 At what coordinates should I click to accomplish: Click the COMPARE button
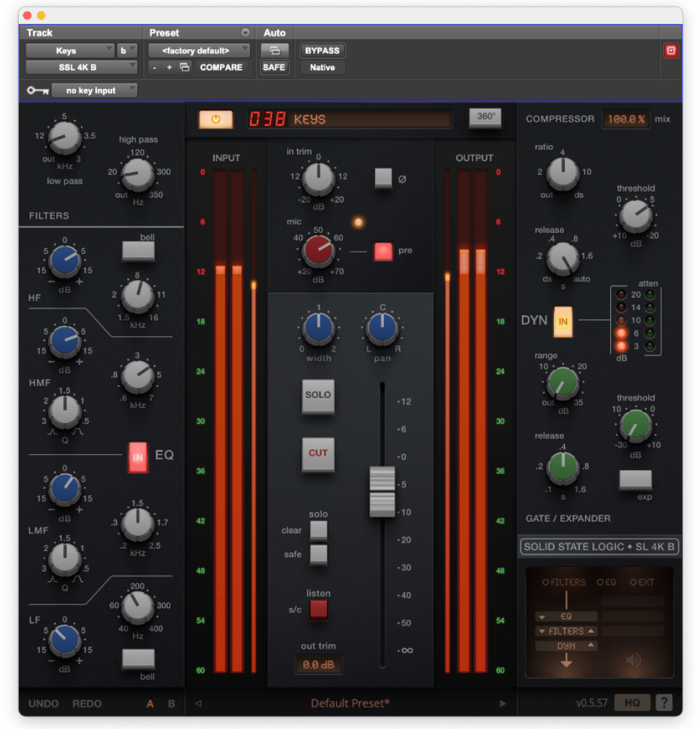(x=221, y=67)
